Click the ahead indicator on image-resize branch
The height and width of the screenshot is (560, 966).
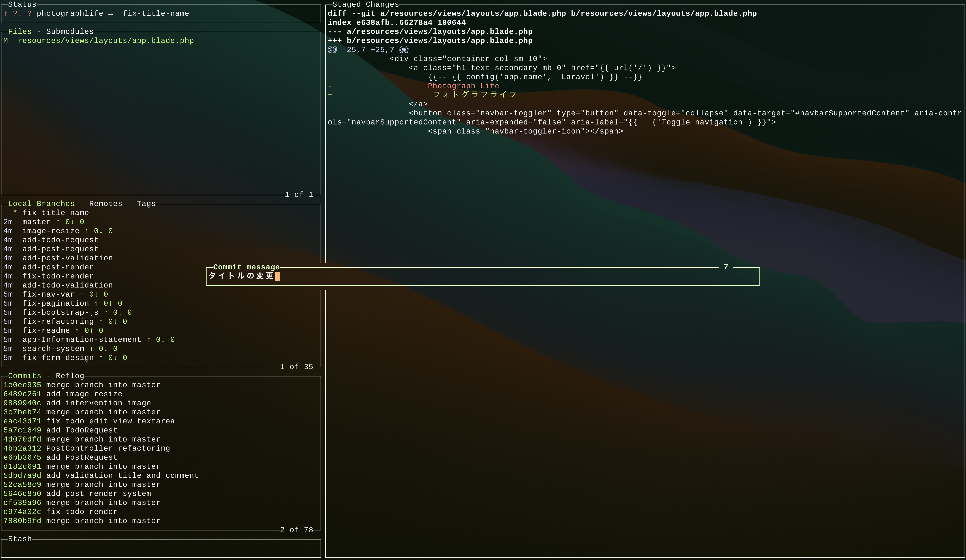[87, 231]
